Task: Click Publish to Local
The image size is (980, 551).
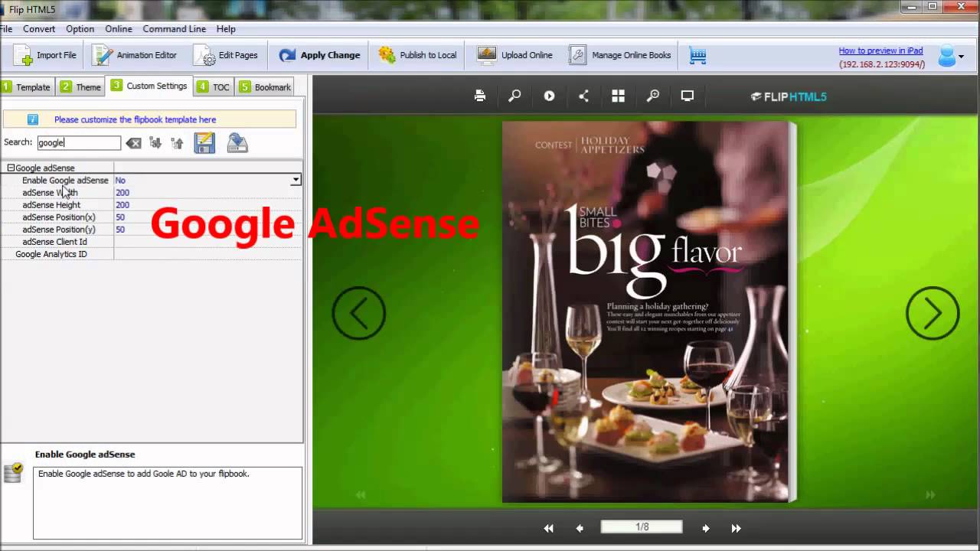Action: (x=418, y=56)
